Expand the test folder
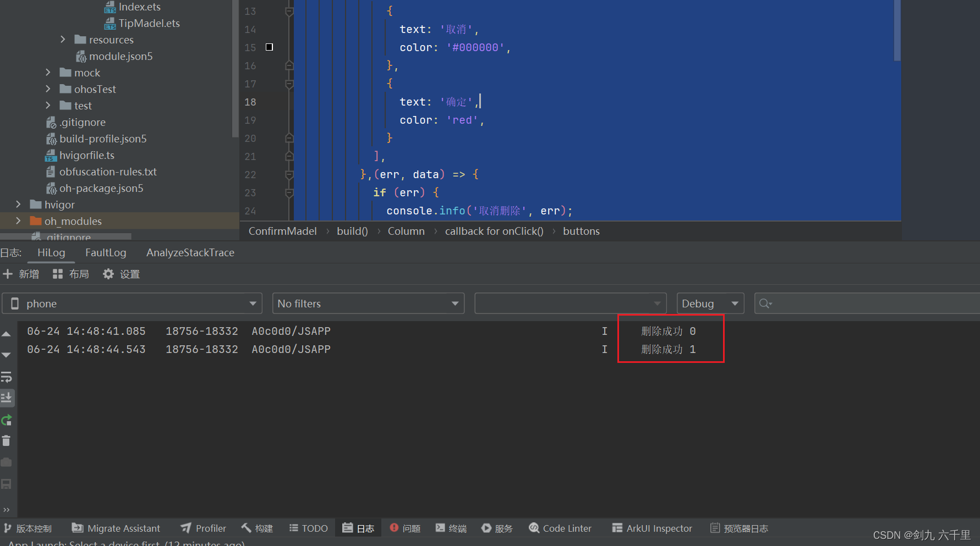This screenshot has height=546, width=980. click(48, 106)
